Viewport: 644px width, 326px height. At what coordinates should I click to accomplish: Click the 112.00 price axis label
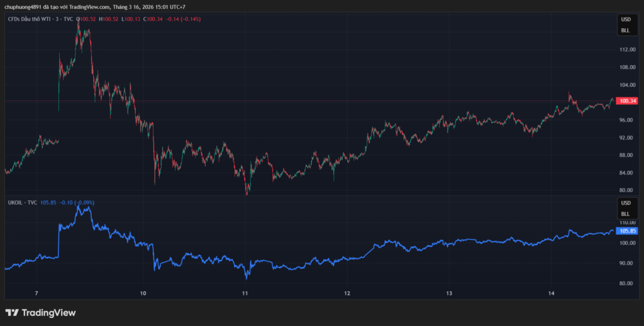pos(627,50)
